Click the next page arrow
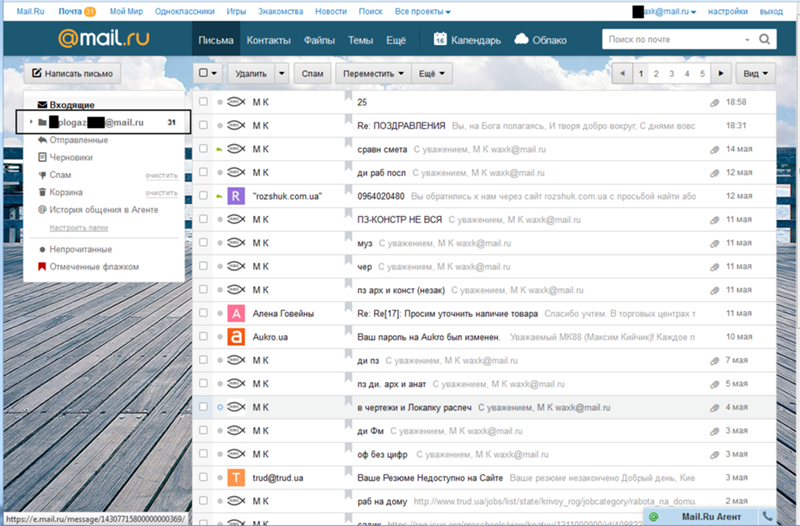Screen dimensions: 800x526 (x=721, y=73)
